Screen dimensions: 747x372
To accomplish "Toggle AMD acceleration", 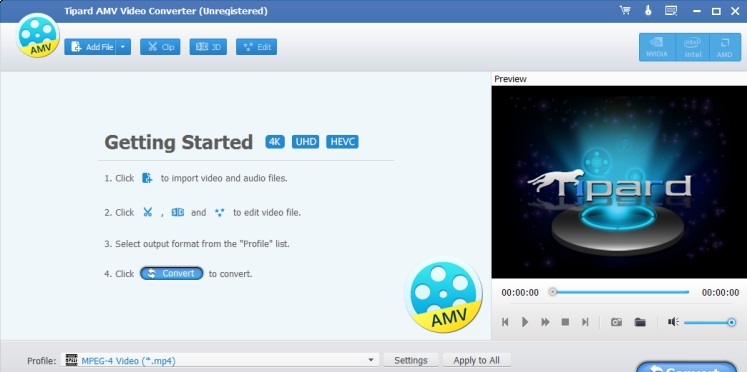I will point(724,47).
